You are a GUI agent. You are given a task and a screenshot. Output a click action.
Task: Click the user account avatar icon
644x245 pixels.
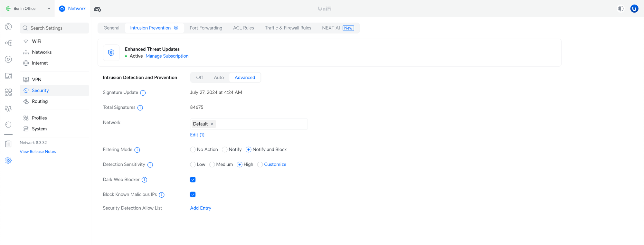634,9
